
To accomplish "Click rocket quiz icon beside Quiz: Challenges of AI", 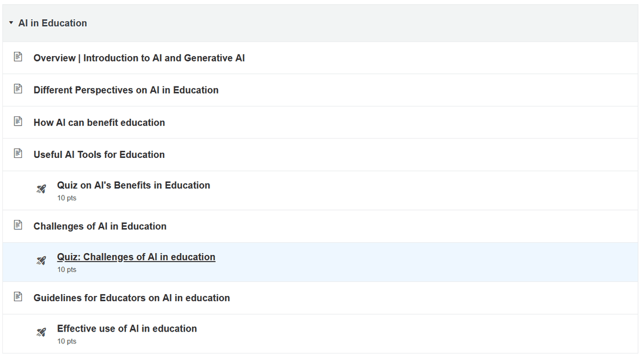I will coord(41,261).
